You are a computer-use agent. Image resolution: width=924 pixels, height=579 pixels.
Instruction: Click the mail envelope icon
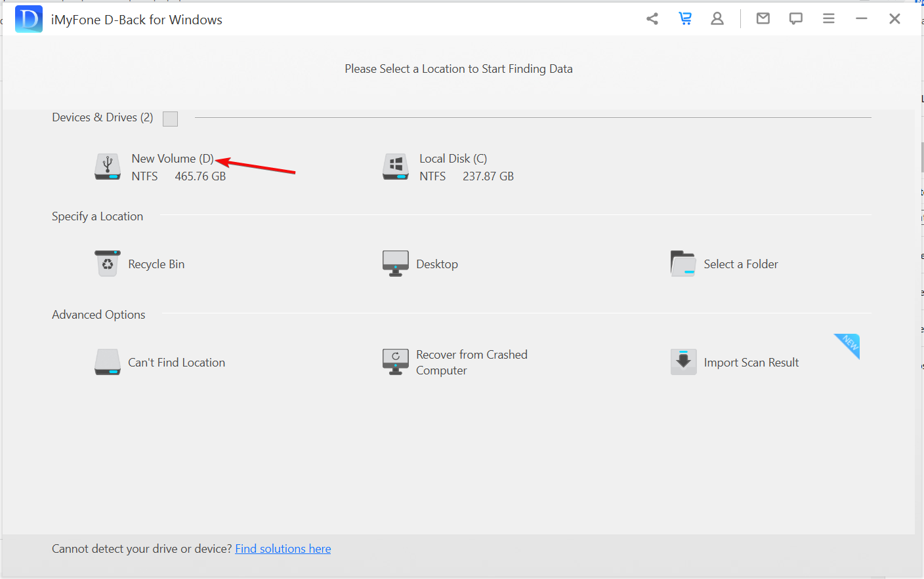click(763, 19)
